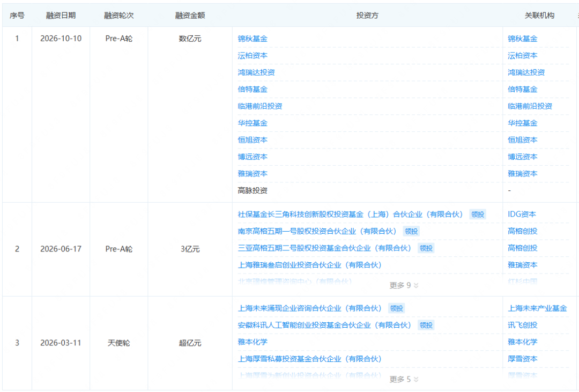Open 厚雪资本 link beside 上海厚雪私募投资基金

(x=523, y=359)
